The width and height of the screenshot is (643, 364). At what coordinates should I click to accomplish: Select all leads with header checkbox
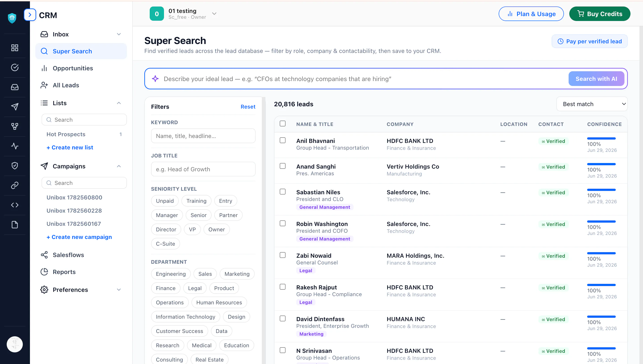[x=283, y=123]
